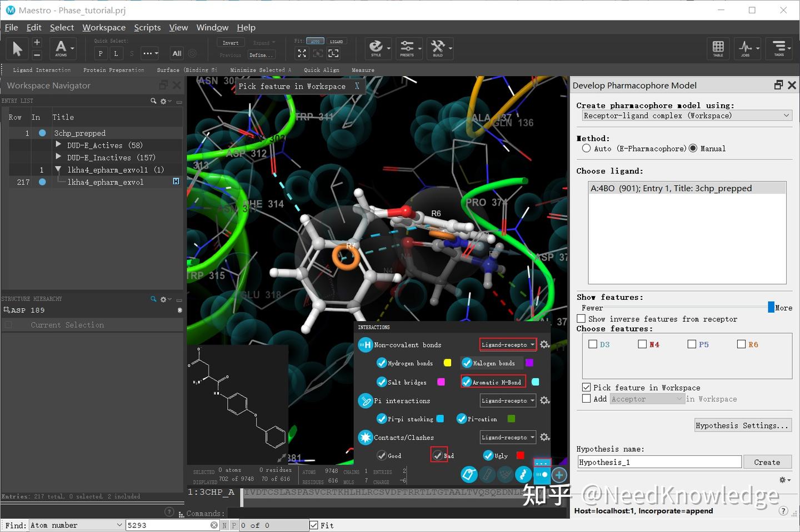This screenshot has height=532, width=800.
Task: Toggle Hydrogen bonds display
Action: (382, 363)
